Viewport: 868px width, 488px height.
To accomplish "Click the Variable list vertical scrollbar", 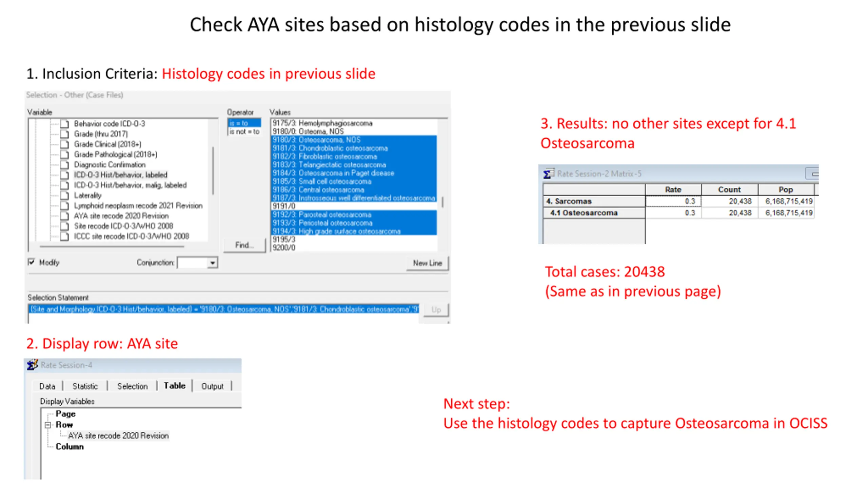I will [213, 170].
